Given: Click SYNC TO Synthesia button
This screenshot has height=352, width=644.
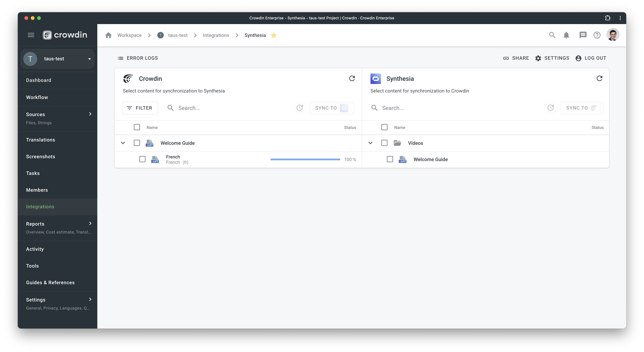Looking at the screenshot, I should coord(332,108).
